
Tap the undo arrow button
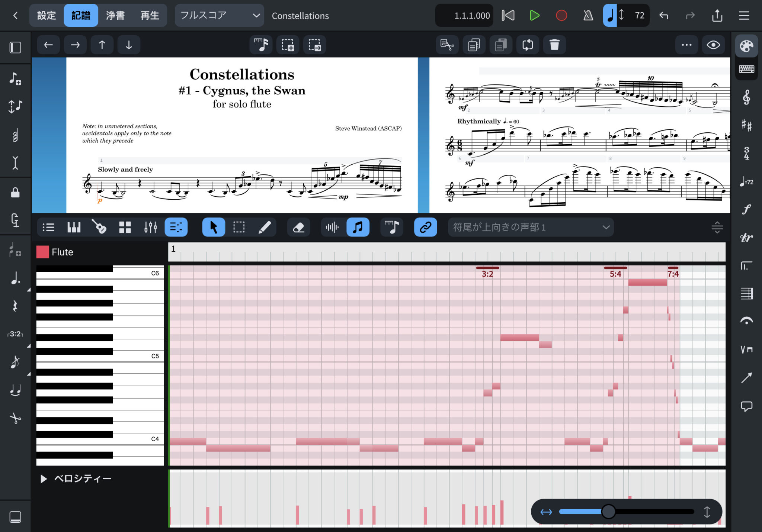[664, 15]
